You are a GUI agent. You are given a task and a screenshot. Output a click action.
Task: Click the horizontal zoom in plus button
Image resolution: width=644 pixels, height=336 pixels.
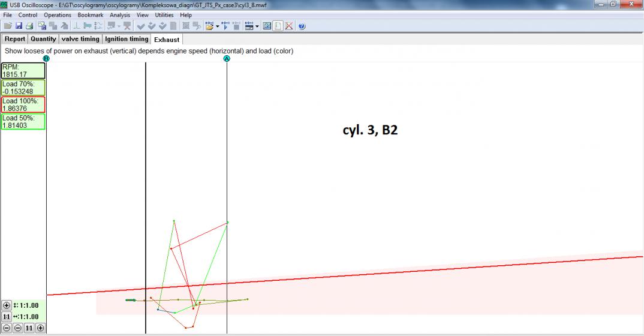pos(40,328)
